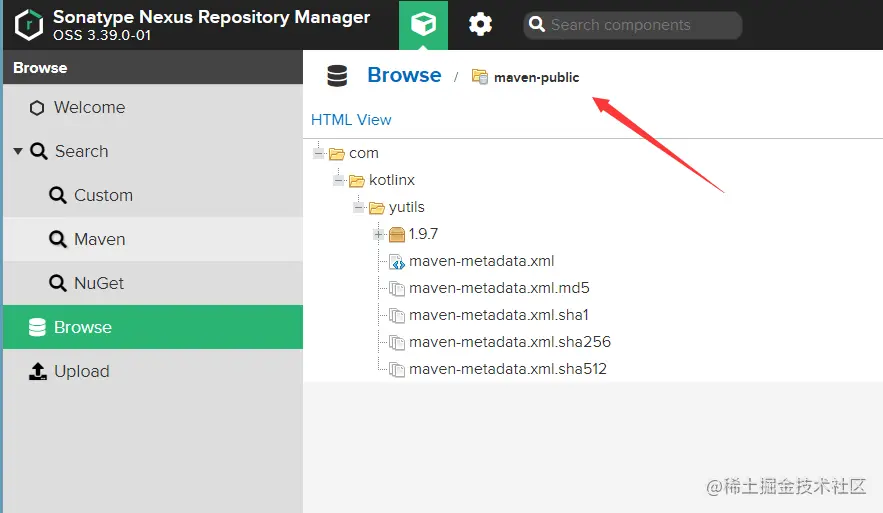The height and width of the screenshot is (513, 883).
Task: Open the Welcome page in sidebar
Action: pyautogui.click(x=153, y=107)
